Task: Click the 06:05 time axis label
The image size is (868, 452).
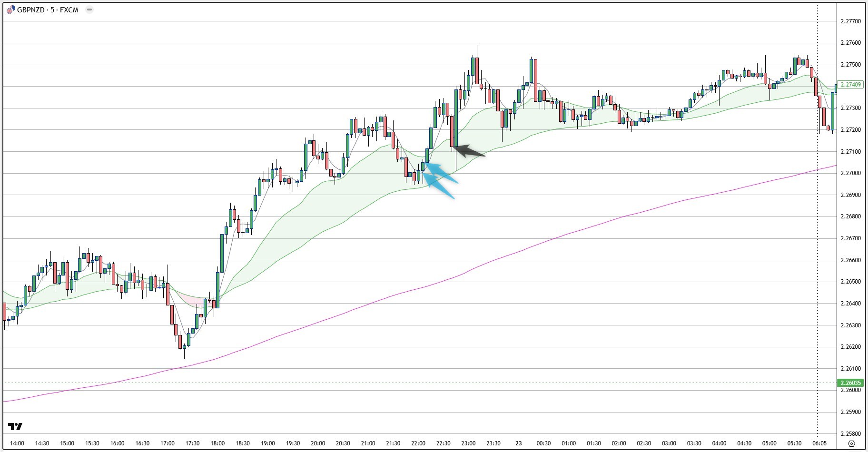Action: [x=819, y=443]
